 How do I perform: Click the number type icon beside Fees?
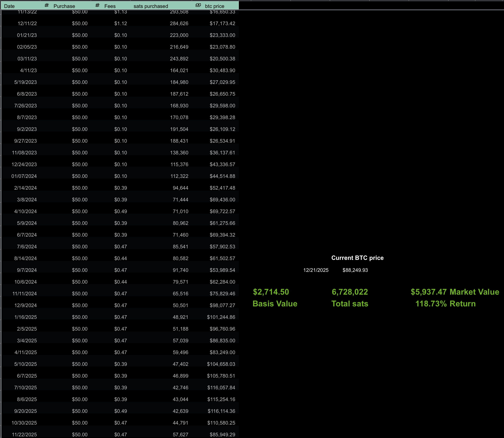[97, 5]
